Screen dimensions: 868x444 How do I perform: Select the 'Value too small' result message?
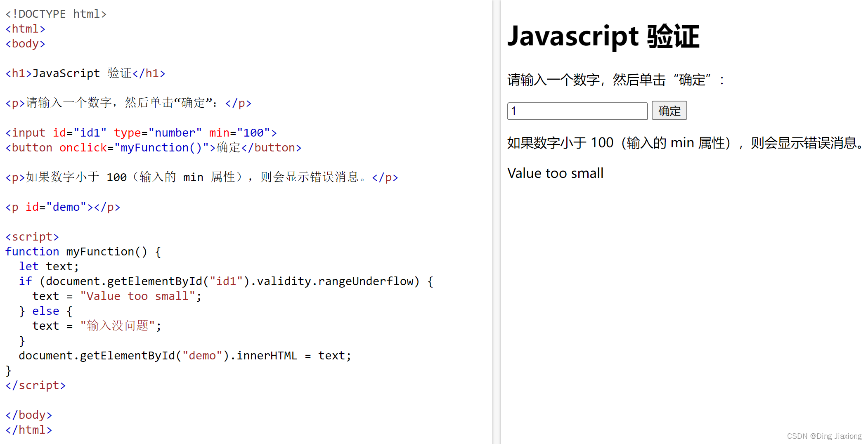555,173
